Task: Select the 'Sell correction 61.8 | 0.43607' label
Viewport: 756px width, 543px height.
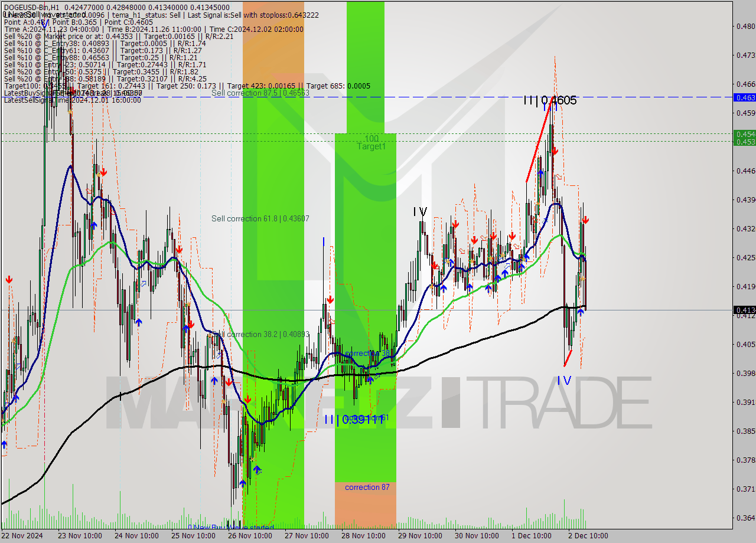Action: pyautogui.click(x=260, y=219)
